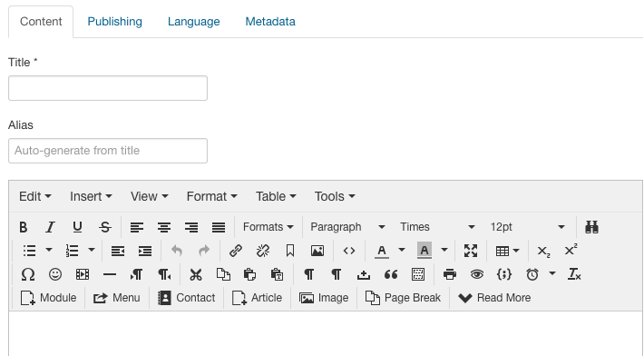Clear formatting
The height and width of the screenshot is (356, 644).
(x=574, y=274)
